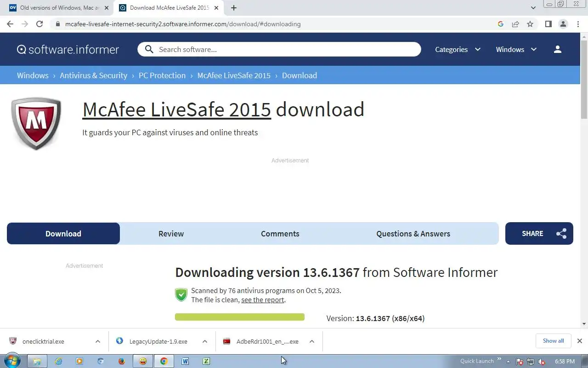
Task: Open the browser side panel
Action: pos(548,24)
